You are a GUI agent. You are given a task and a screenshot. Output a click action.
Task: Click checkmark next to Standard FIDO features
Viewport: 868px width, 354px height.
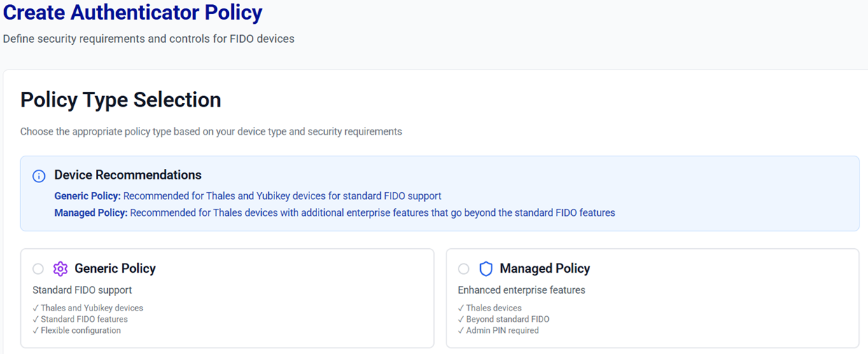(36, 320)
